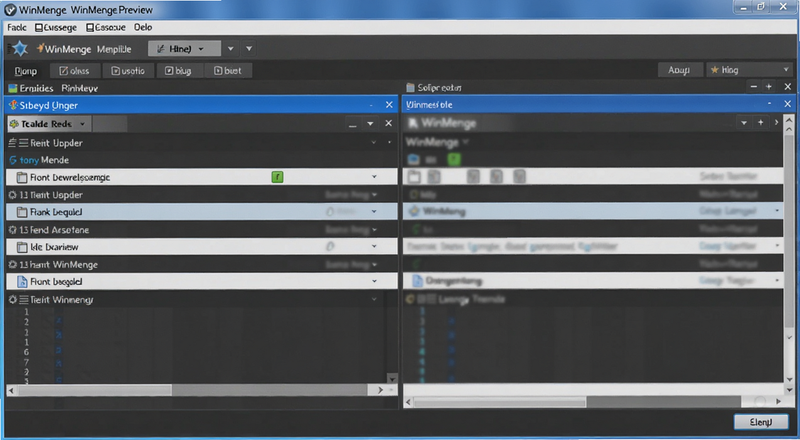Expand the Ide Ixariew row arrow
Image resolution: width=800 pixels, height=440 pixels.
coord(374,246)
